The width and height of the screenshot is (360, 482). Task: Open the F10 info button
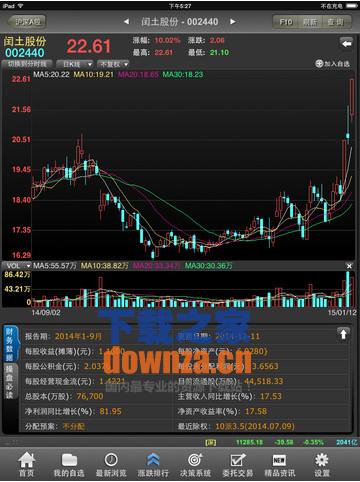286,22
